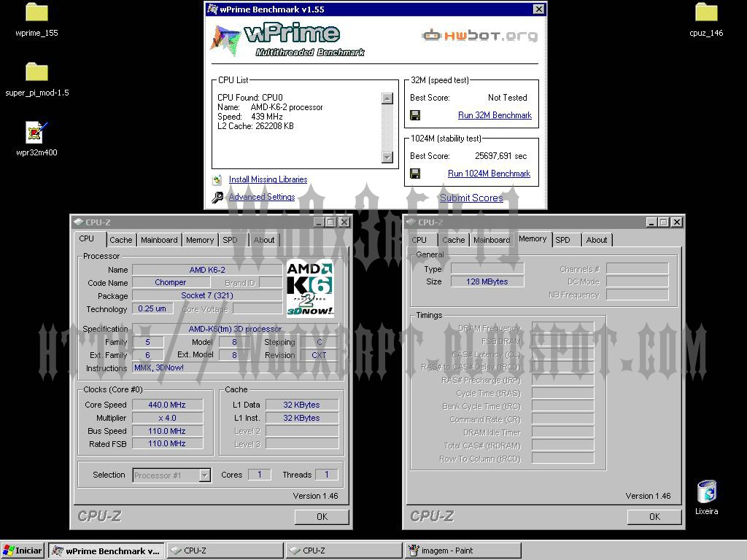Viewport: 747px width, 560px height.
Task: Minimize the left CPU-Z window
Action: (320, 222)
